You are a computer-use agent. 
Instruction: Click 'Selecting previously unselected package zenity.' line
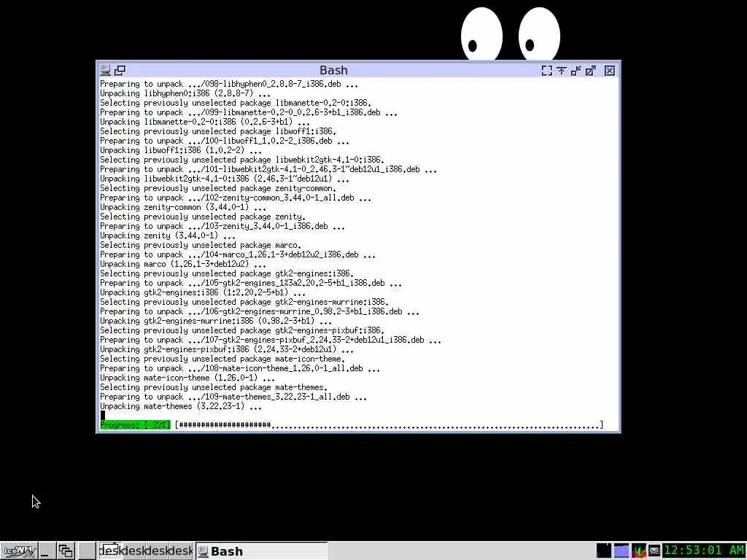point(203,217)
